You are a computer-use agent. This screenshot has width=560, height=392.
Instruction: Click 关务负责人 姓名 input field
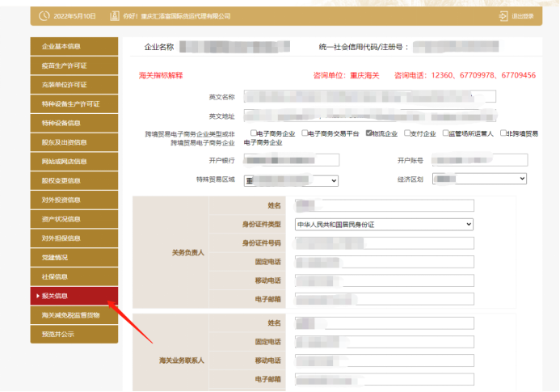pyautogui.click(x=385, y=205)
